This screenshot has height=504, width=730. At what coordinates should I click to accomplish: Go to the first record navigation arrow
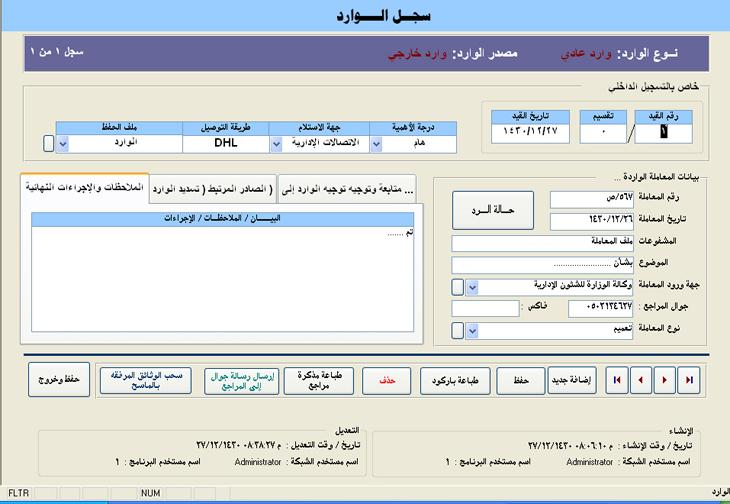click(x=617, y=380)
